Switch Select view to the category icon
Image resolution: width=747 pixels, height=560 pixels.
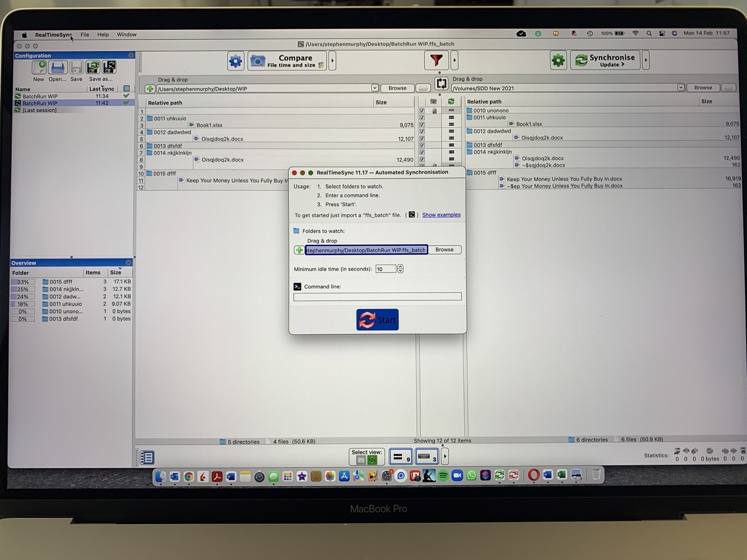tap(361, 460)
